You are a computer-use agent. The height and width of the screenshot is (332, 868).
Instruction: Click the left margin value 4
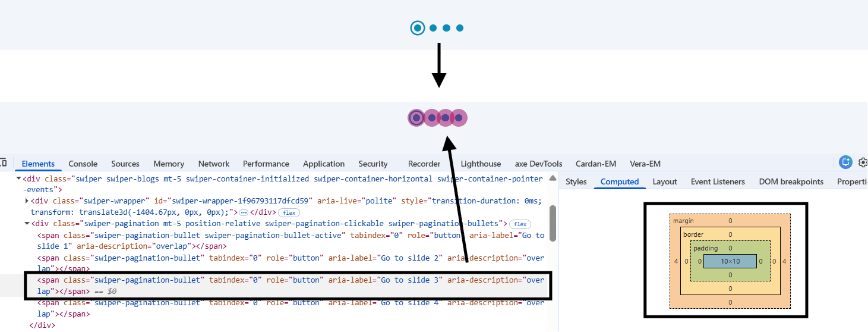pyautogui.click(x=676, y=261)
